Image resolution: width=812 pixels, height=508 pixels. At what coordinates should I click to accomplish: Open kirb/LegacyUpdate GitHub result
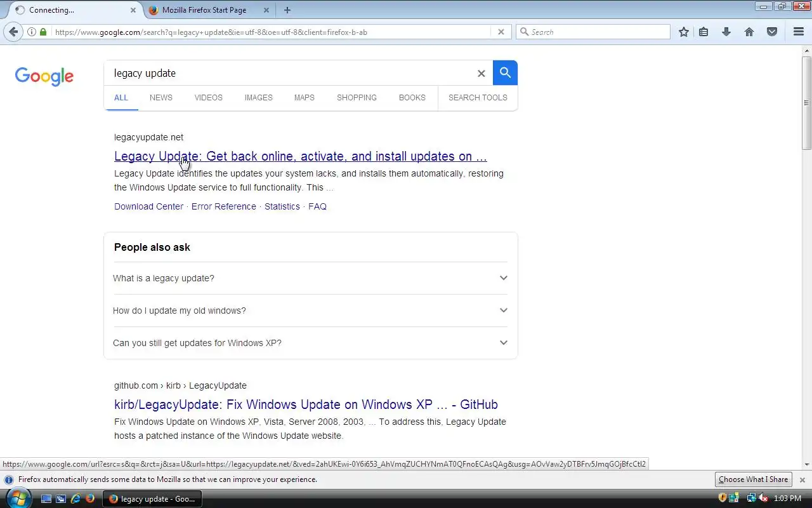point(306,404)
